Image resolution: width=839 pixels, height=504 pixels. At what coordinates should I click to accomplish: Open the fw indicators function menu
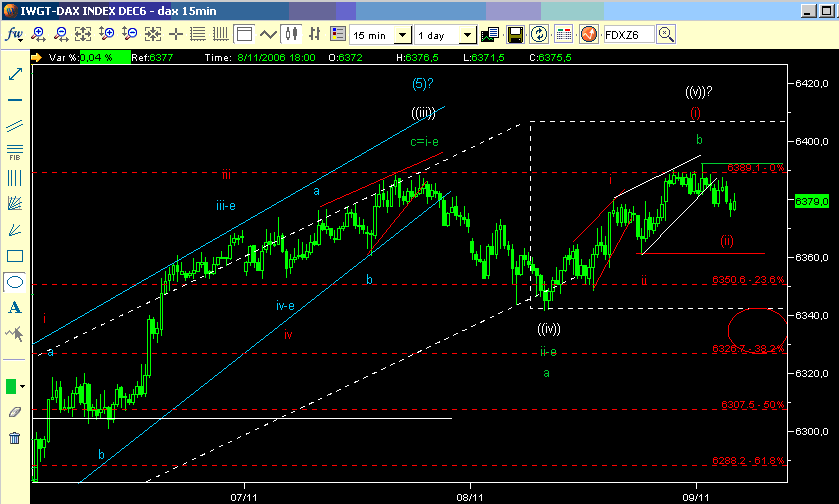14,35
